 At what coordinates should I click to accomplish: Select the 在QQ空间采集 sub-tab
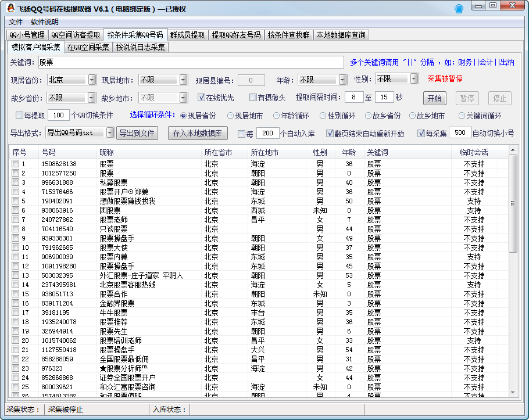click(88, 47)
